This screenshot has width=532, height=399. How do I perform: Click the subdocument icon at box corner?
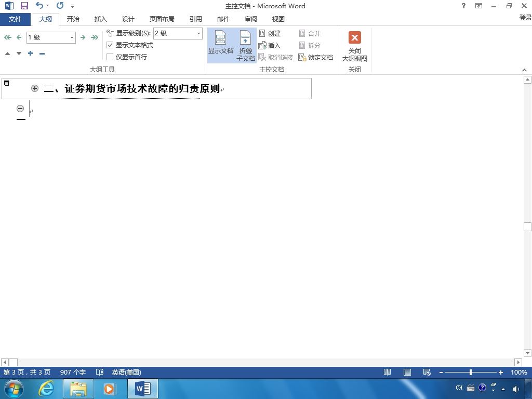[7, 83]
